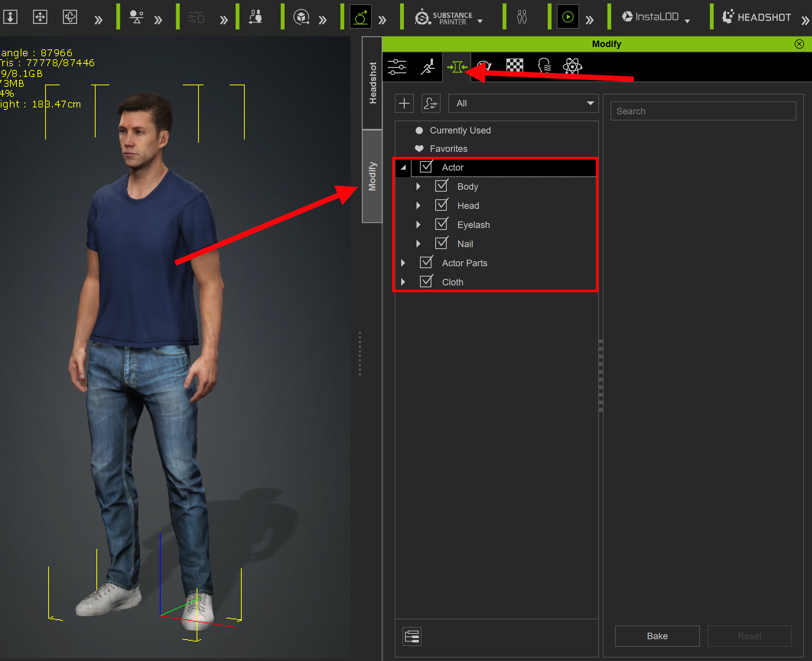The image size is (812, 661).
Task: Expand the Actor Parts node arrow
Action: coord(403,263)
